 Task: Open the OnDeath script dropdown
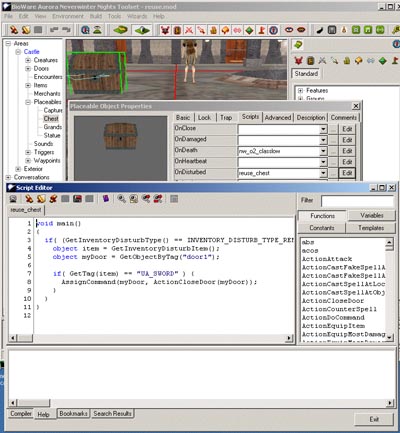pos(323,151)
